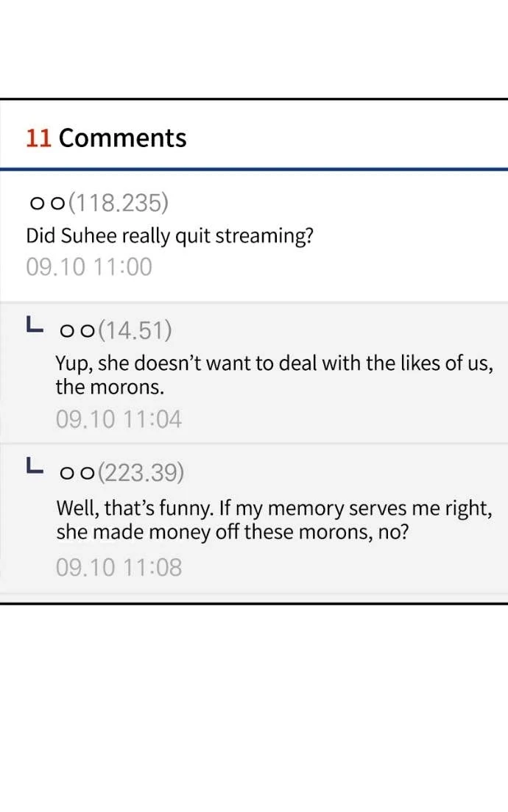Click reply arrow icon beside (223.39) comment
The image size is (508, 812).
point(33,466)
